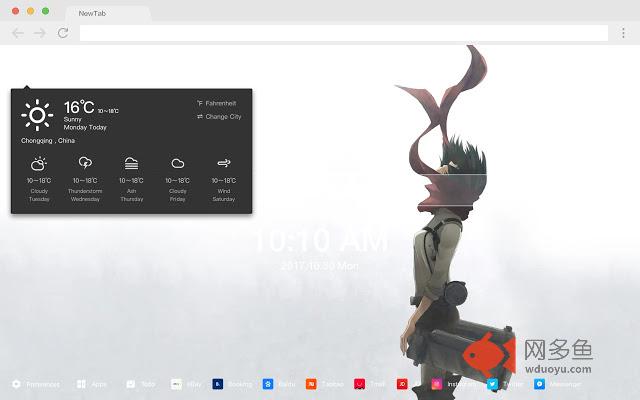Open the Tmall shortcut
Viewport: 640px width, 400px height.
(x=369, y=384)
